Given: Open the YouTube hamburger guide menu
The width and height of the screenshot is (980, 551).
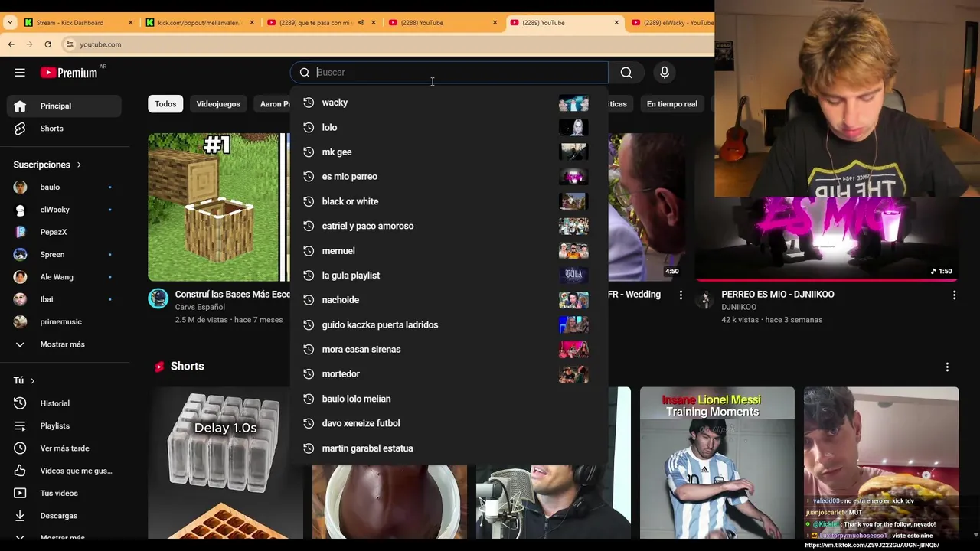Looking at the screenshot, I should [20, 73].
